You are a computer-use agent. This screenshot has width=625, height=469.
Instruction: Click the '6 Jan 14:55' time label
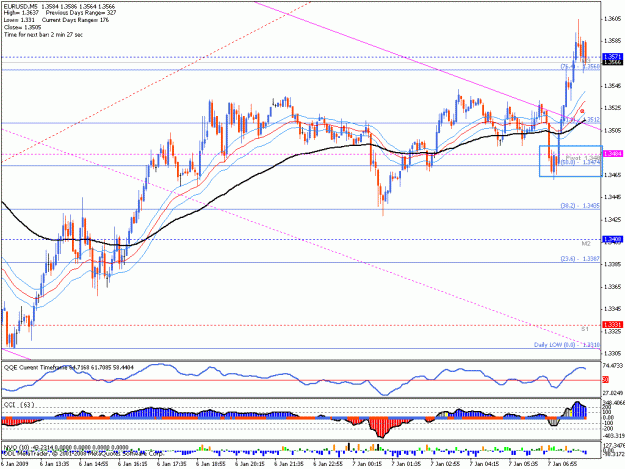(x=94, y=464)
